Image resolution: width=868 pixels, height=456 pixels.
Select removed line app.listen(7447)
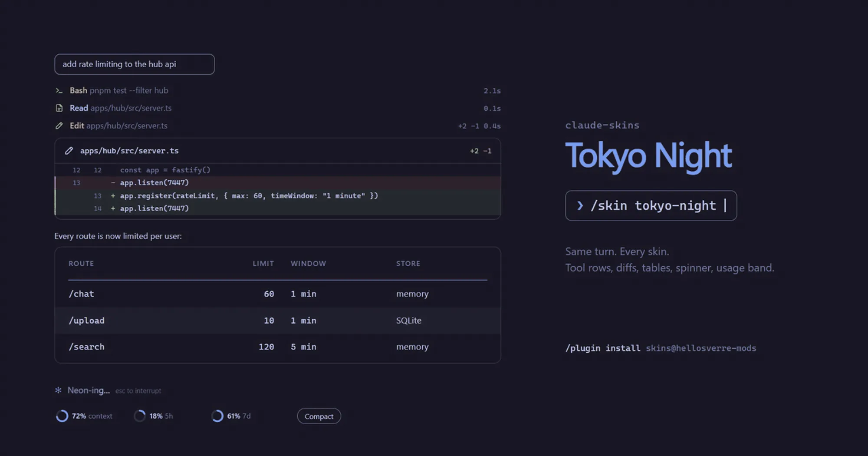[278, 183]
